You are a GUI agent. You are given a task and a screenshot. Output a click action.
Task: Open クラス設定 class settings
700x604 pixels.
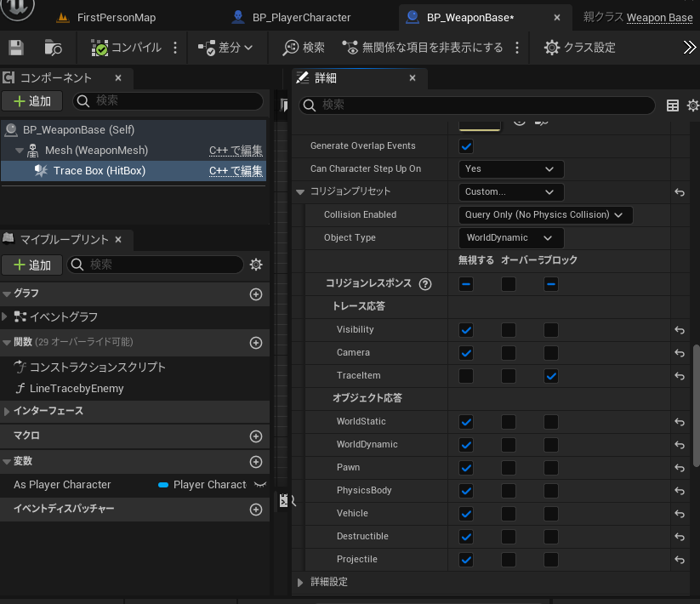pyautogui.click(x=580, y=48)
